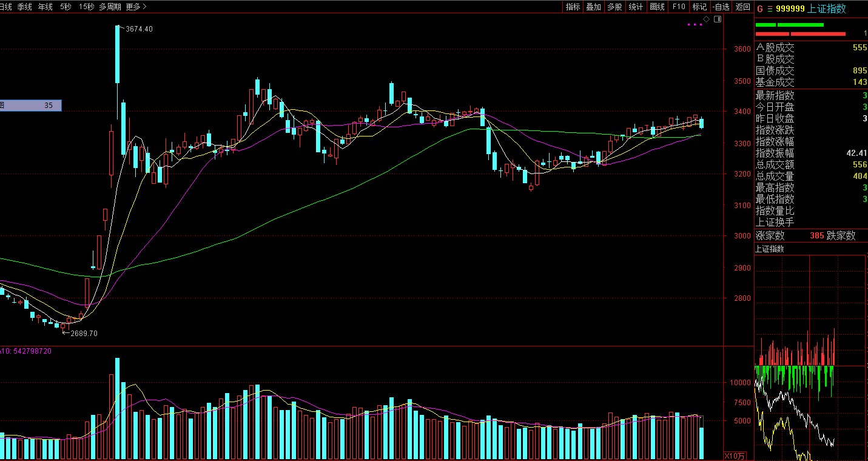
Task: Click the 总成交量 row
Action: (x=811, y=176)
